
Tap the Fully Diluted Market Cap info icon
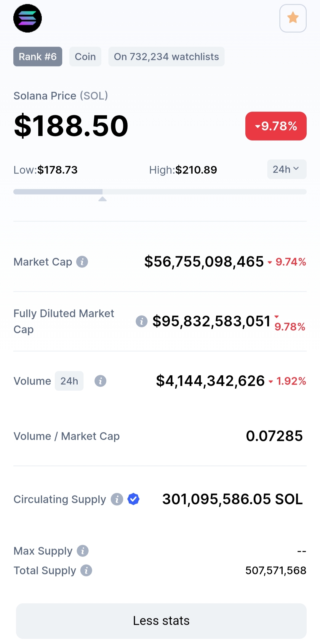(x=142, y=321)
